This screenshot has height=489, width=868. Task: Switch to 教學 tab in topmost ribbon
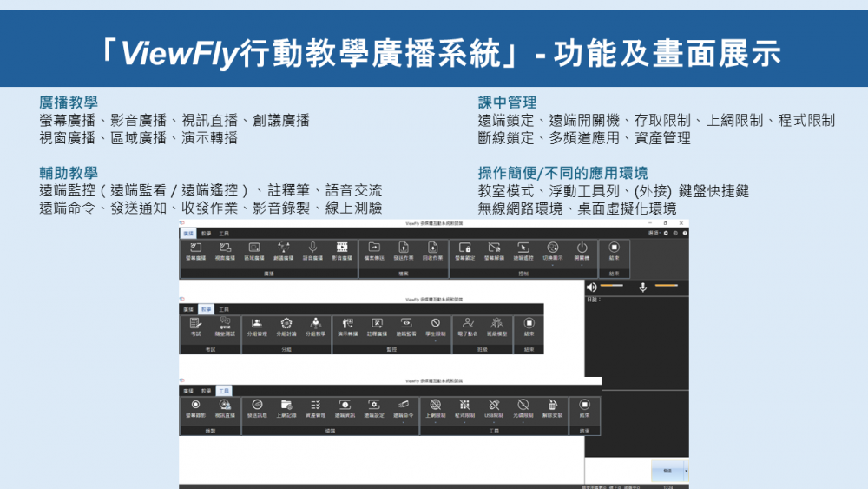coord(206,233)
